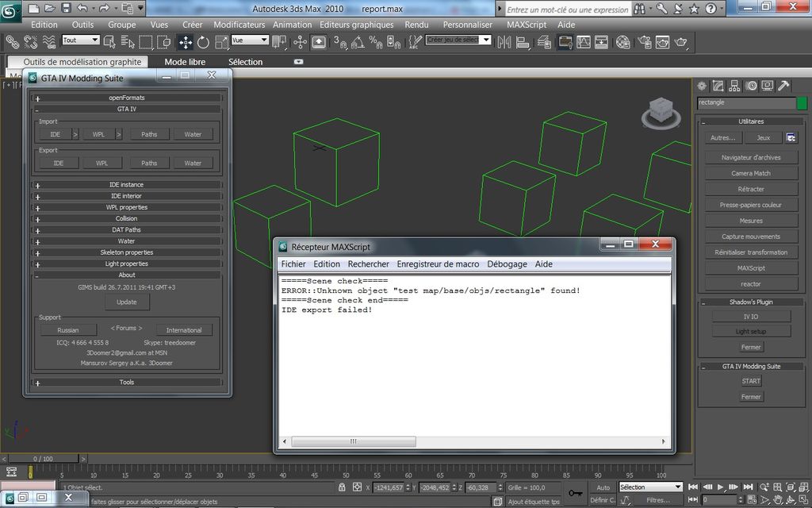812x508 pixels.
Task: Toggle Window/Crossing selection icon
Action: (x=163, y=42)
